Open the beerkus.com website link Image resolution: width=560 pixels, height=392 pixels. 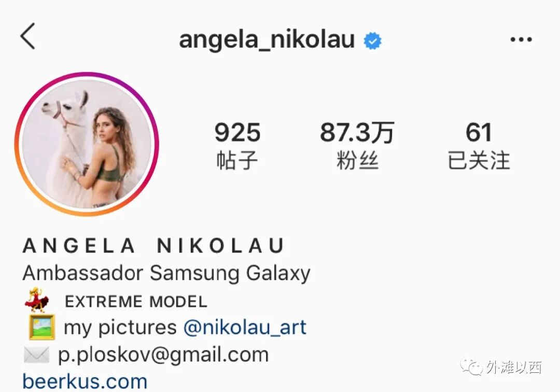(x=85, y=381)
